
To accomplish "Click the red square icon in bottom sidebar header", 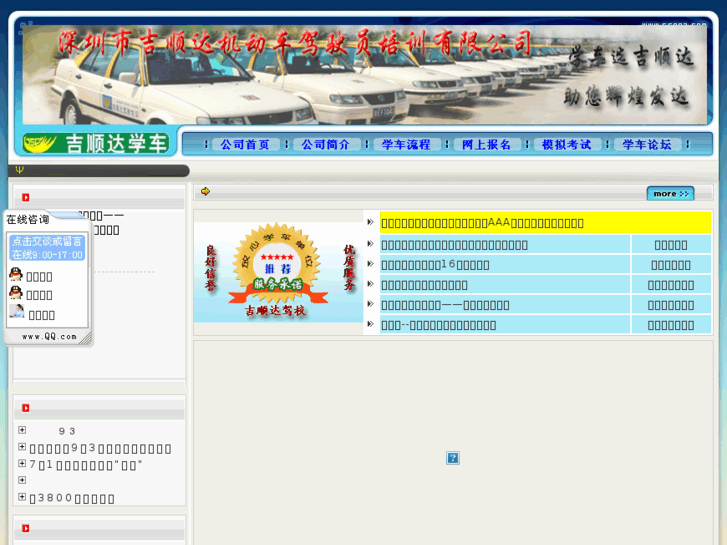I will point(26,528).
